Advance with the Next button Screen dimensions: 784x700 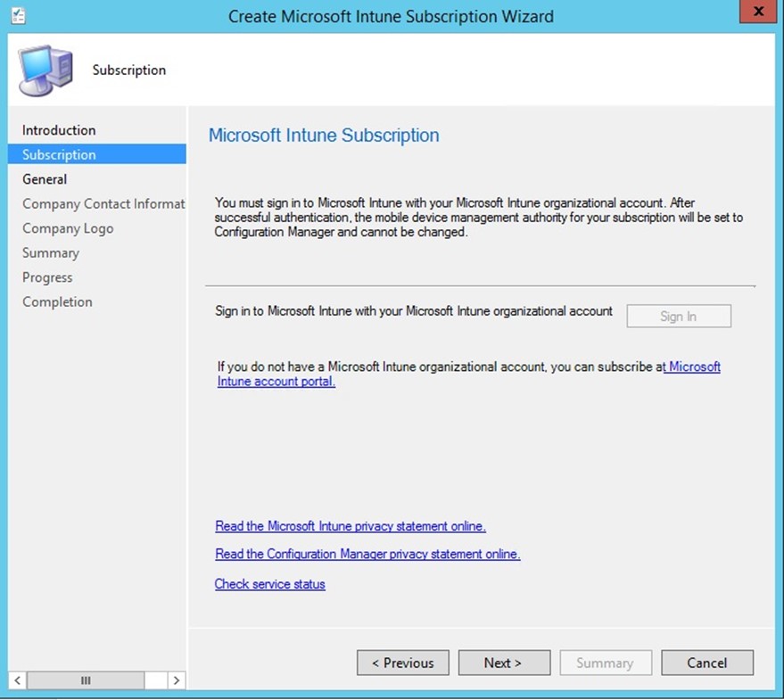coord(505,663)
